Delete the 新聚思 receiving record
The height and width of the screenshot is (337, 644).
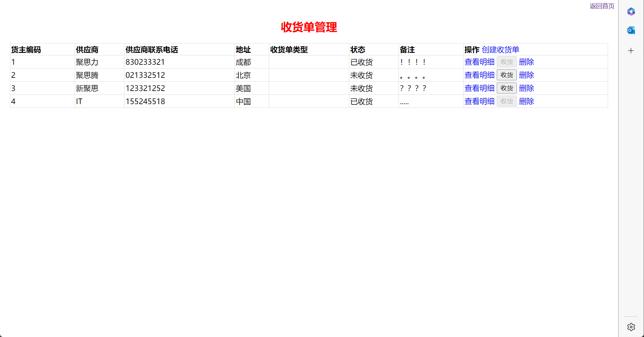tap(526, 88)
